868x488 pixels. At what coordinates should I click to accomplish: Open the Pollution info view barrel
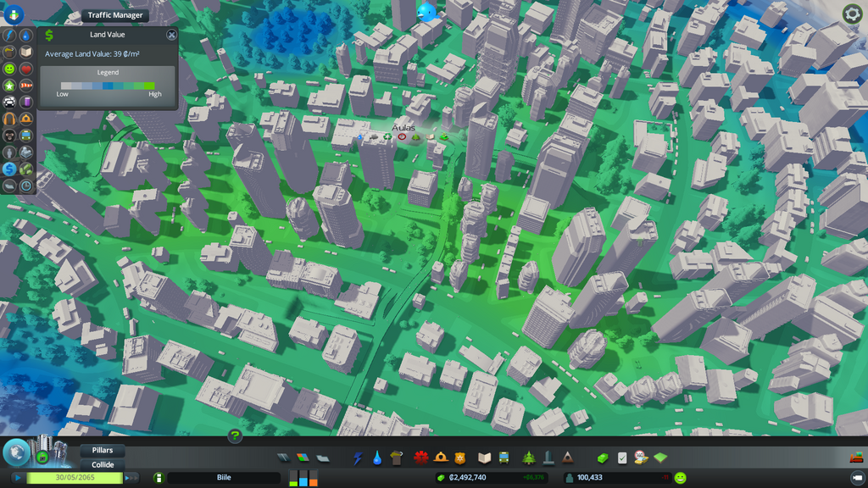click(26, 103)
